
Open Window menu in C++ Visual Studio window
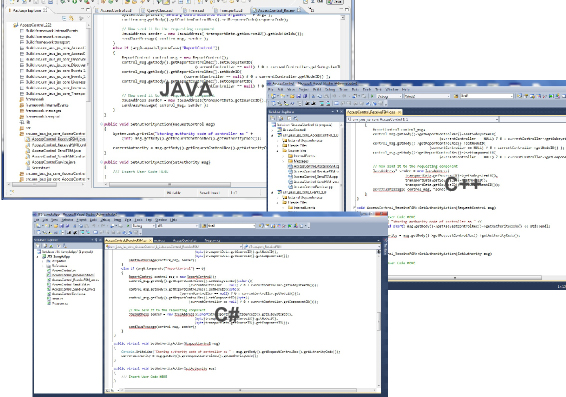pyautogui.click(x=391, y=89)
